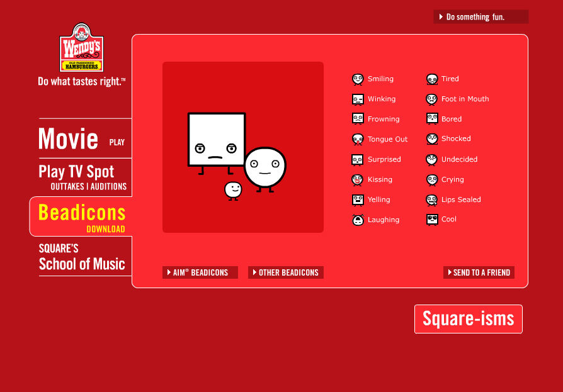This screenshot has height=392, width=563.
Task: Open Play TV Spot menu item
Action: pyautogui.click(x=76, y=172)
